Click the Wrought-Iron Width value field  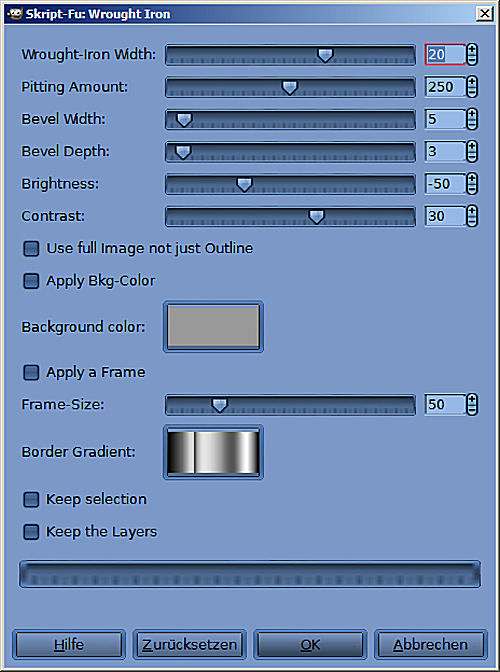point(445,54)
